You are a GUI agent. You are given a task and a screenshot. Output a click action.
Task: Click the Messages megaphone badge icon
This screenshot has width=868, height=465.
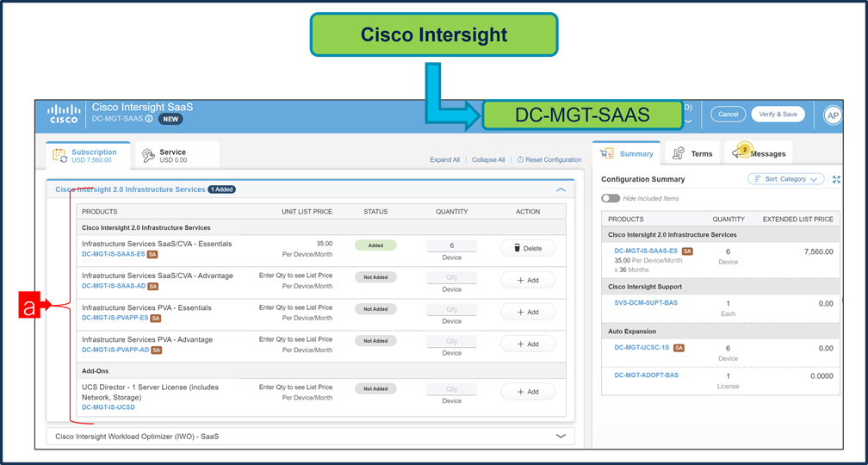(741, 152)
